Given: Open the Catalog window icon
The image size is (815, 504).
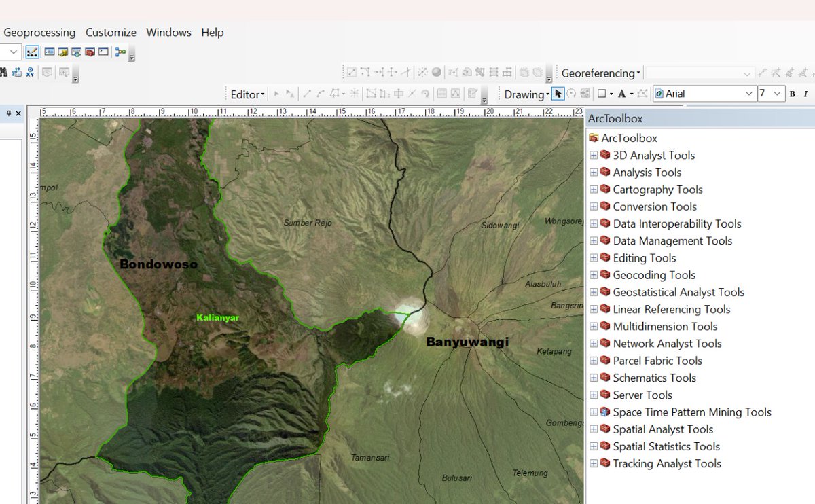Looking at the screenshot, I should click(x=62, y=52).
